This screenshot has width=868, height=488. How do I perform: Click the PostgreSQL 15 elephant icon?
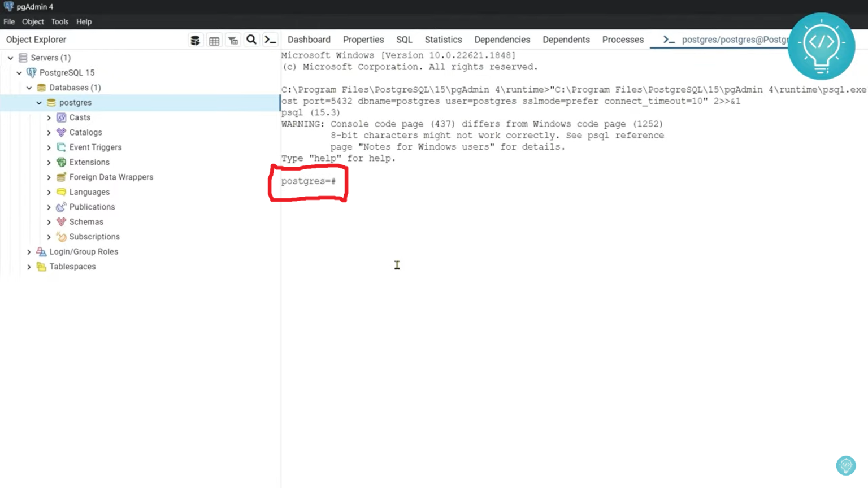tap(32, 73)
